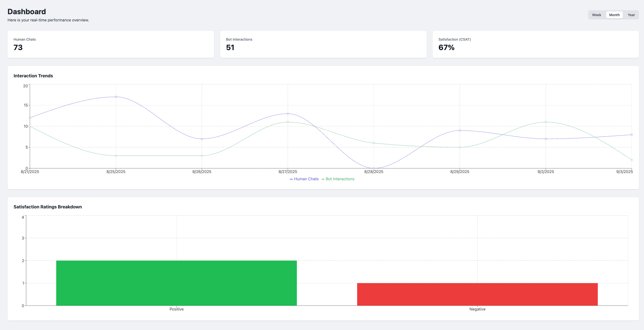Click the Satisfaction Ratings Breakdown heading
Screen dimensions: 644x330
(x=48, y=207)
